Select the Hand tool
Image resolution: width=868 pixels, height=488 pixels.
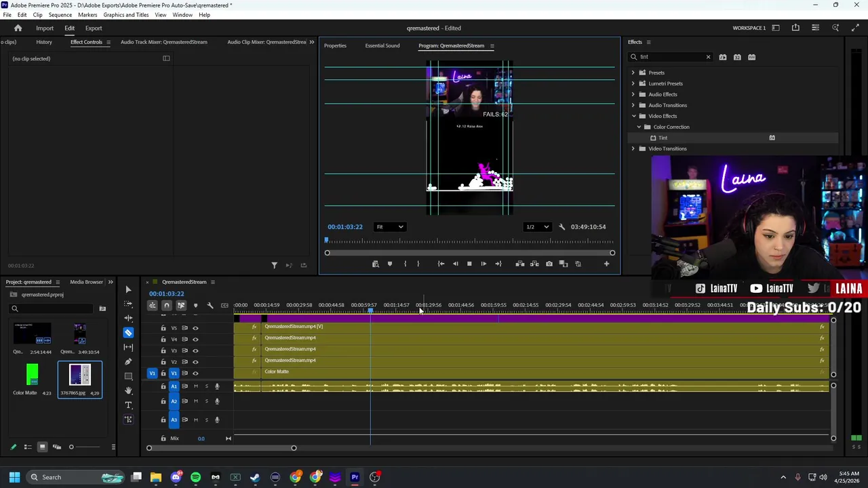click(128, 390)
